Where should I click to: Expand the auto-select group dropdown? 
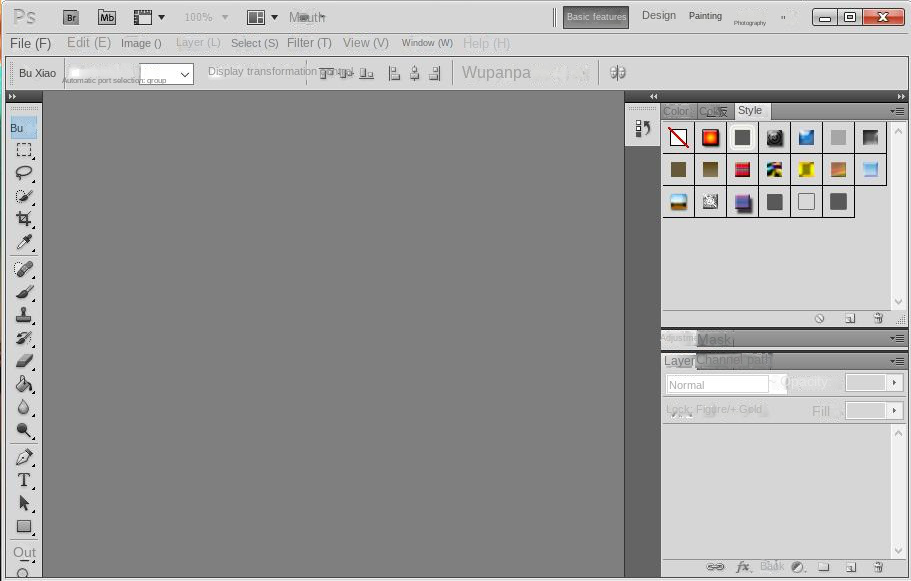click(x=184, y=74)
